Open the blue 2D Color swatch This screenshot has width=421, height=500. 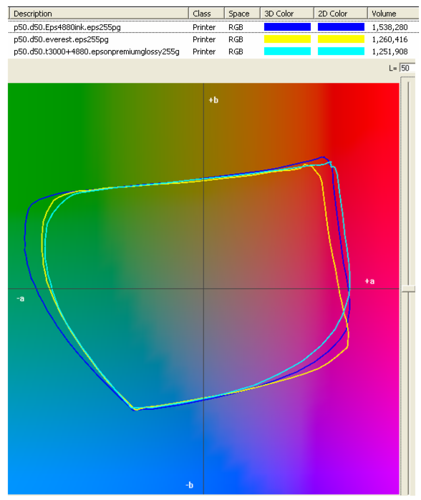341,27
